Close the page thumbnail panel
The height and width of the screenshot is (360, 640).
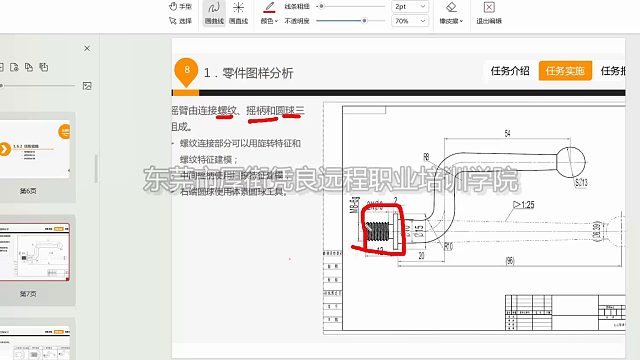click(87, 48)
